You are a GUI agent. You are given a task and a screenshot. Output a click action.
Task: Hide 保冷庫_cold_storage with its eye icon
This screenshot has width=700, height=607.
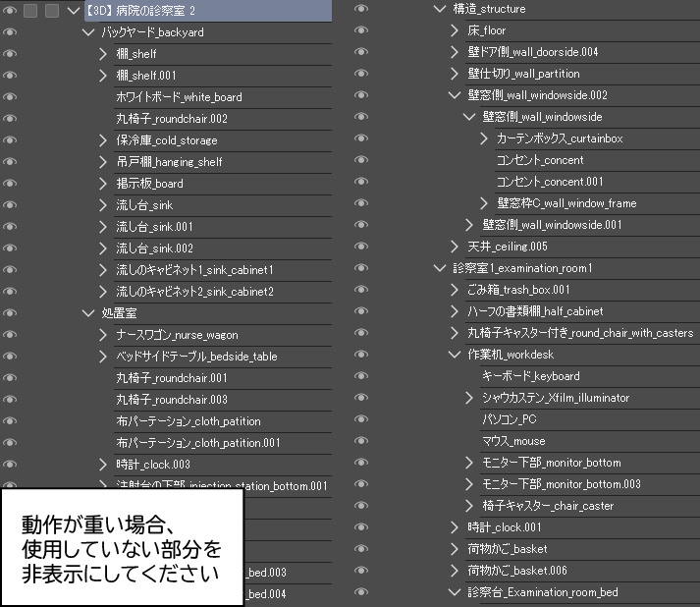point(10,140)
